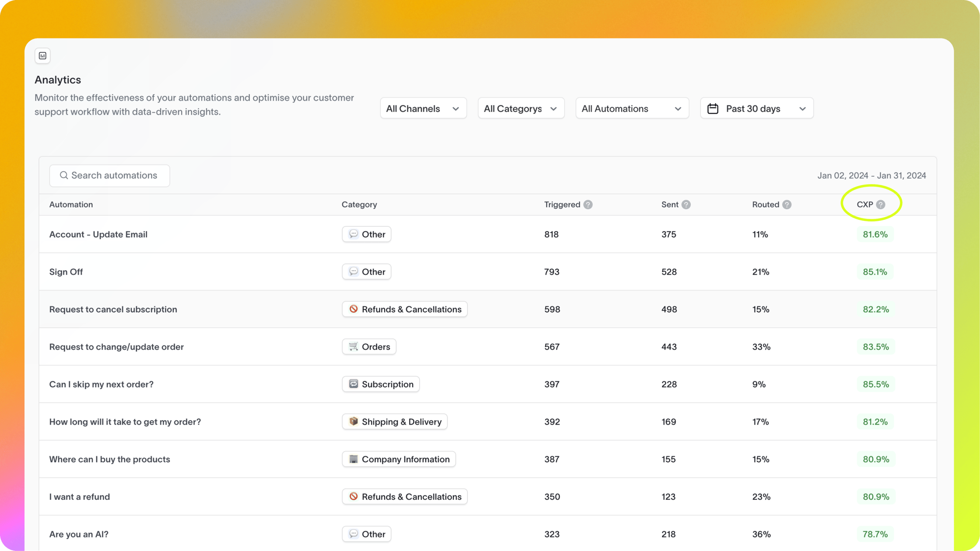Screen dimensions: 980x551
Task: Open Request to change/update order automation
Action: pos(116,347)
